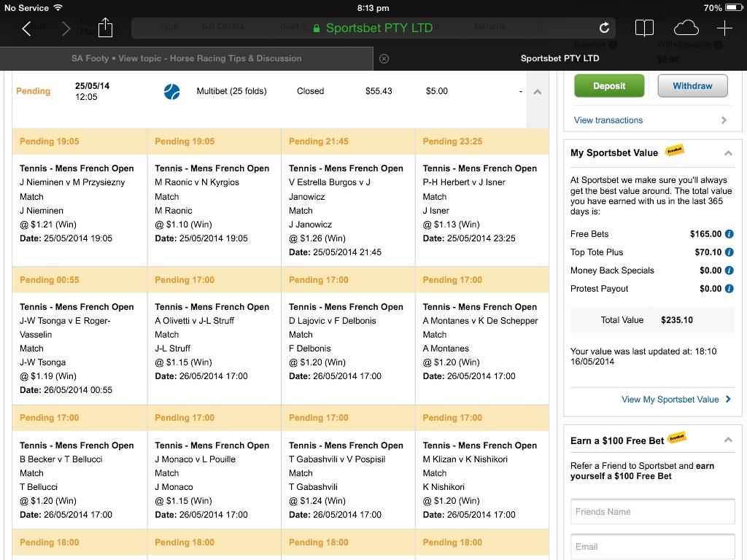Tap the Email input field
This screenshot has height=560, width=747.
pyautogui.click(x=653, y=547)
